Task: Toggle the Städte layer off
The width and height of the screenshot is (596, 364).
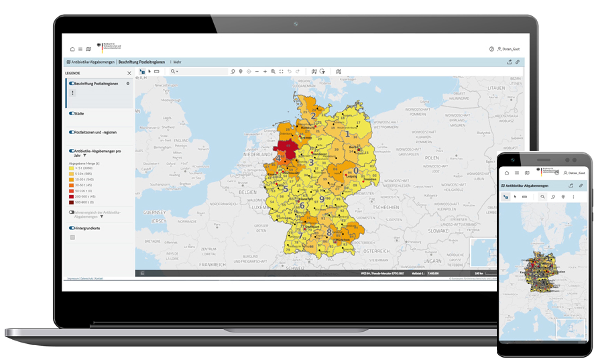Action: point(72,113)
